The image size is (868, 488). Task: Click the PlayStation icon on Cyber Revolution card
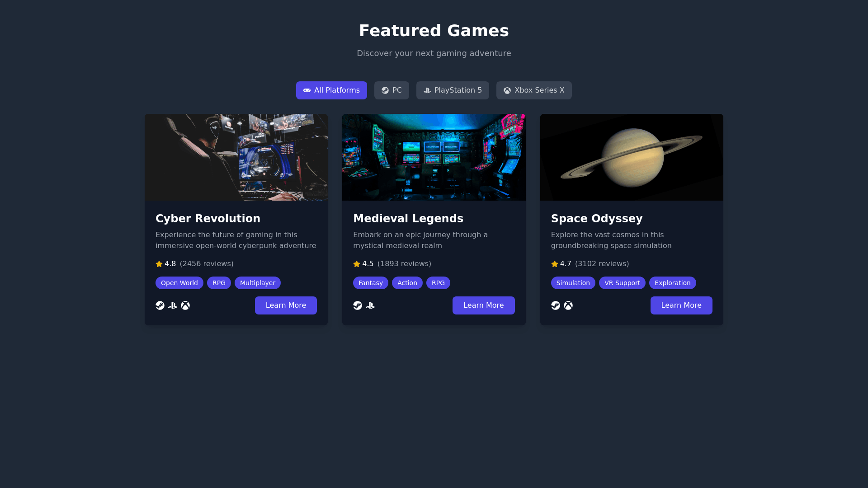173,305
